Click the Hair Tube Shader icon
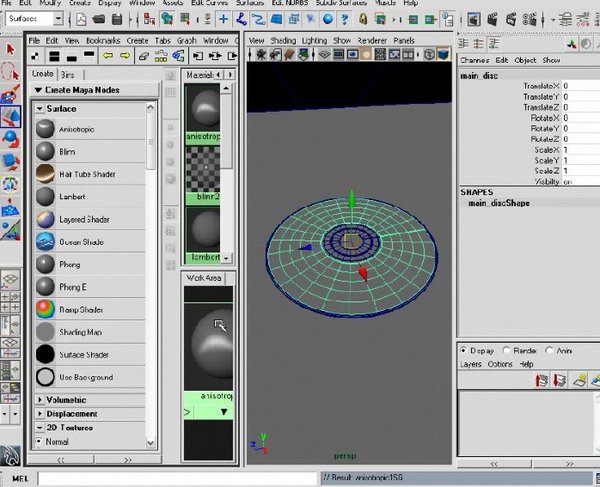The width and height of the screenshot is (600, 487). (45, 174)
